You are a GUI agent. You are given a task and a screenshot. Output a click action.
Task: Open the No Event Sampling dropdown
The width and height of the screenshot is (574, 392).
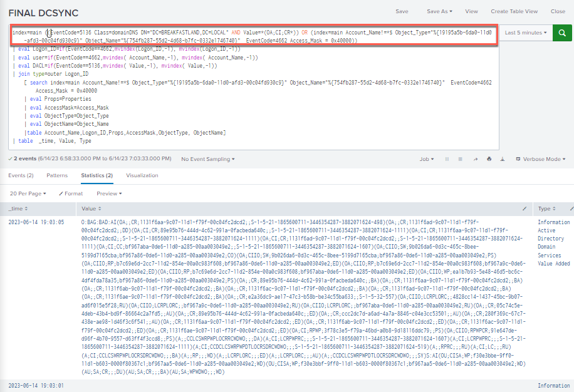tap(207, 159)
